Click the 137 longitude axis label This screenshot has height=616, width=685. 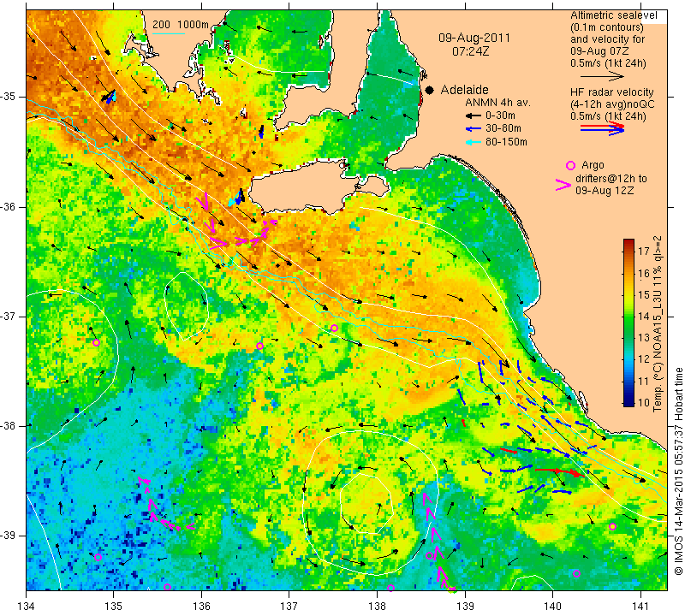tap(289, 606)
